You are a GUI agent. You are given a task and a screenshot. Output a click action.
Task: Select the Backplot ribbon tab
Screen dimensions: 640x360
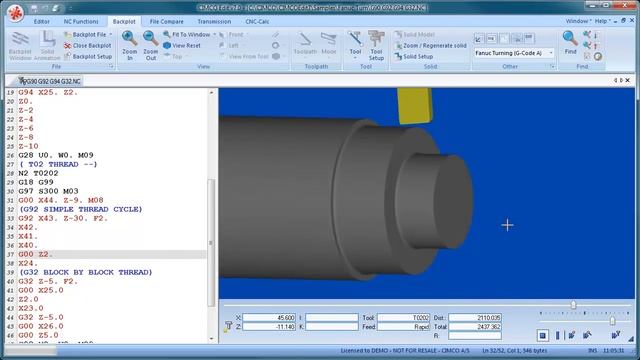(124, 21)
